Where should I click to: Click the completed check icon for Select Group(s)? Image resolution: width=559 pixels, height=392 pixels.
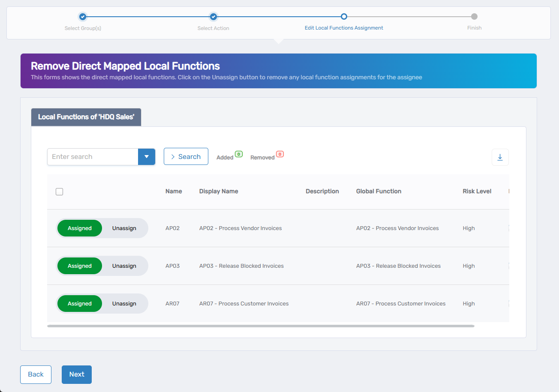pos(83,17)
